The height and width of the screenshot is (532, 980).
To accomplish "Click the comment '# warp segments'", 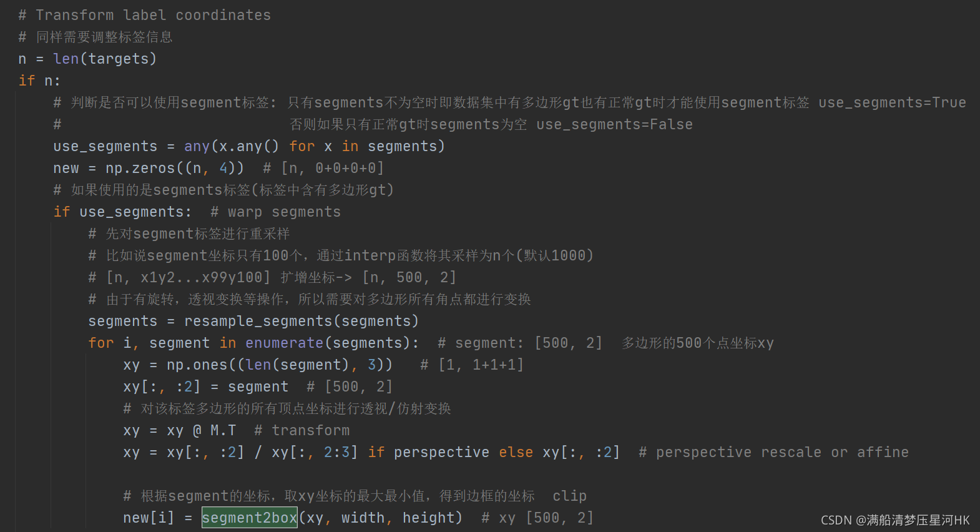I will (x=275, y=212).
